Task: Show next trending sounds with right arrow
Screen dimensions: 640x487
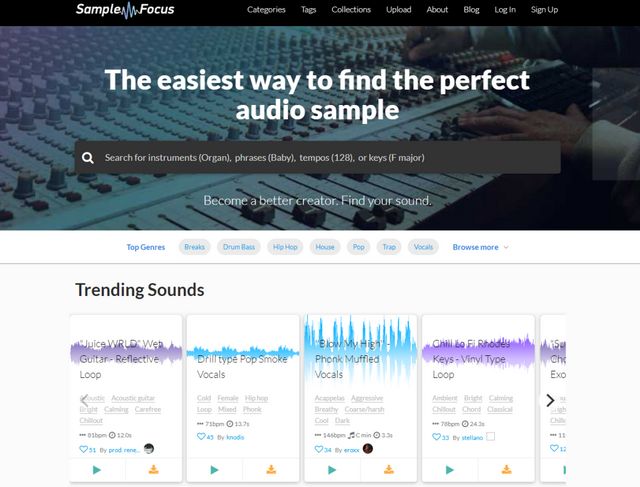Action: (x=550, y=400)
